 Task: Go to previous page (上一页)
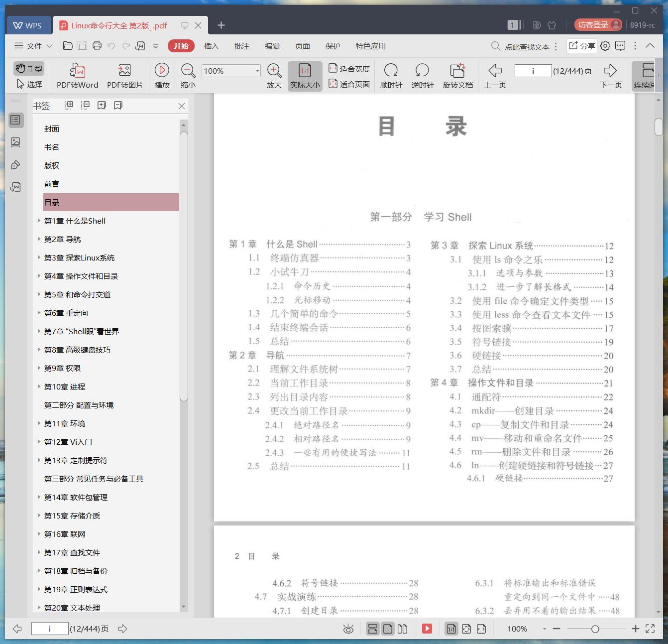click(x=495, y=76)
